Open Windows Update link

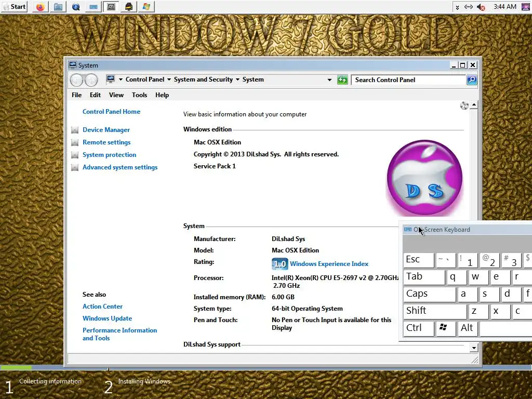(107, 318)
